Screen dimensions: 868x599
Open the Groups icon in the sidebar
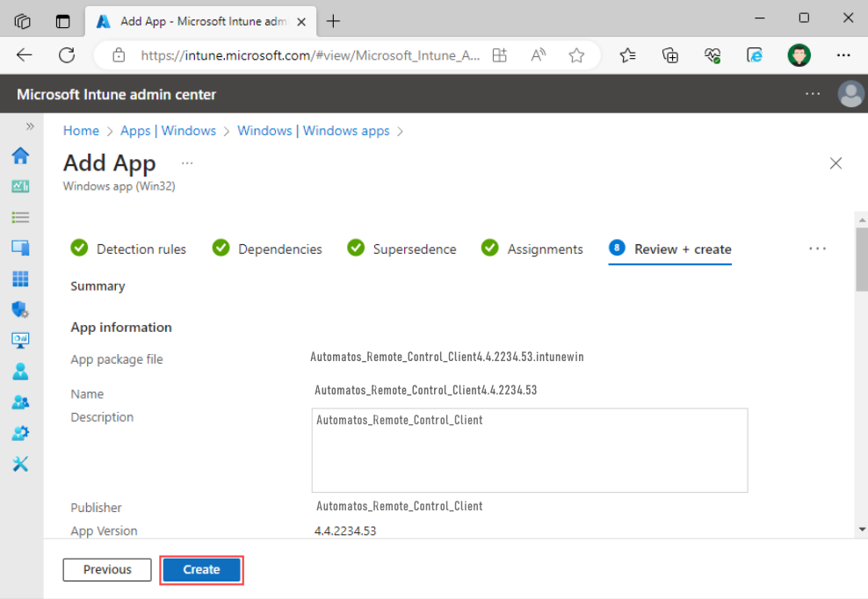20,402
